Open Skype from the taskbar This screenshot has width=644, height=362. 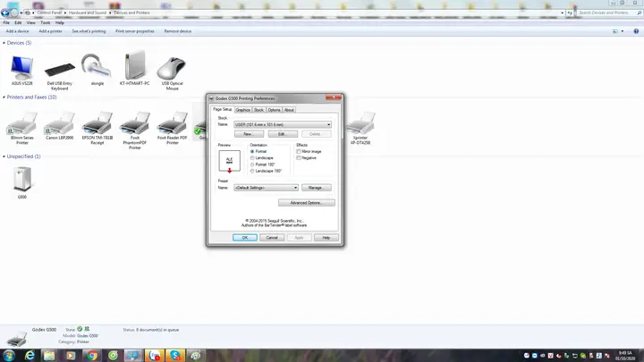[175, 356]
